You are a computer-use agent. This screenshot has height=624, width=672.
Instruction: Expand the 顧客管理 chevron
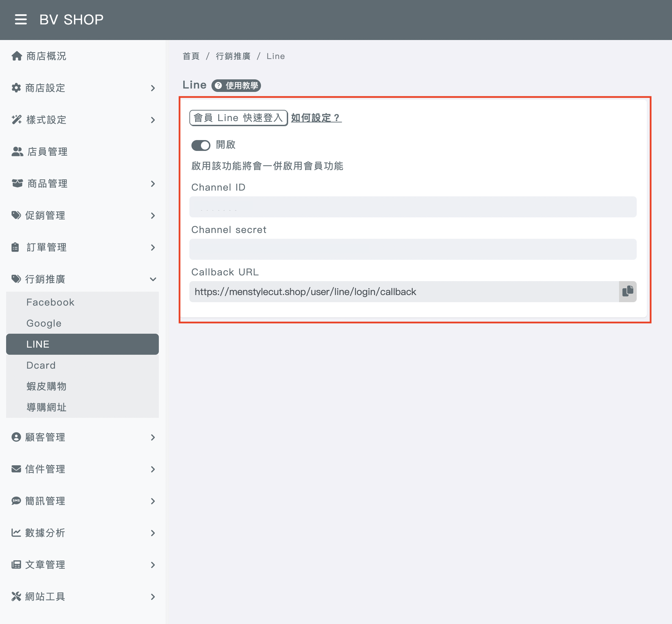click(x=153, y=437)
